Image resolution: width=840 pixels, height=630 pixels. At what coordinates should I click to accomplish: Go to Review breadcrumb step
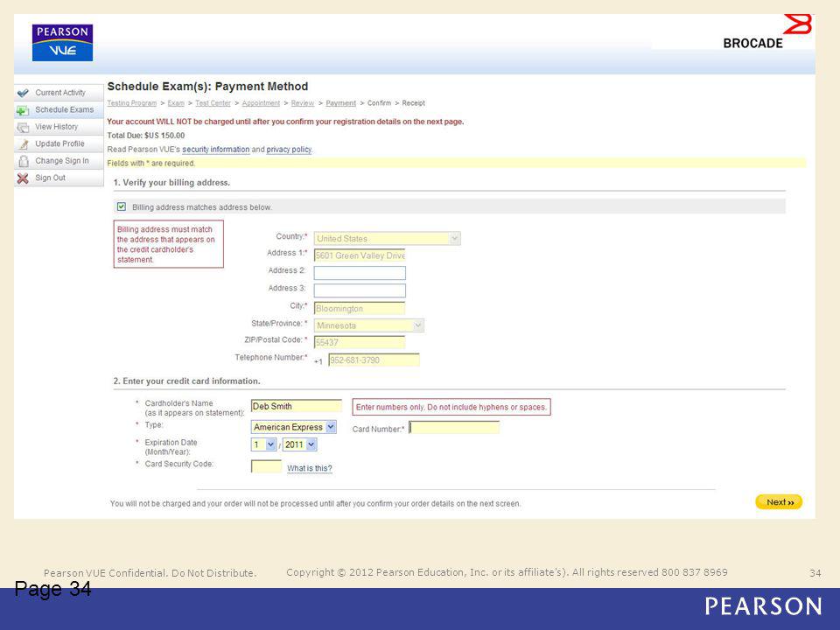click(x=303, y=103)
